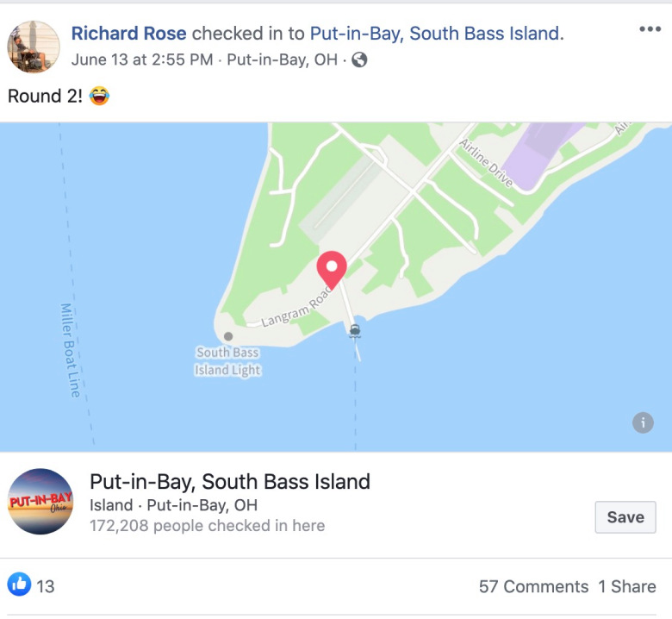The width and height of the screenshot is (672, 619).
Task: Open Richard Rose's profile link
Action: (128, 34)
